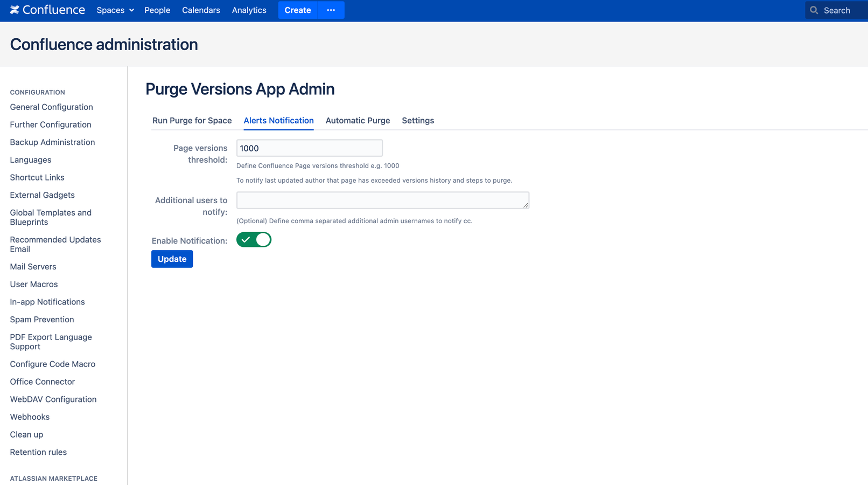The width and height of the screenshot is (868, 485).
Task: Click the 'Define Confluence Page versions threshold' hint
Action: [x=318, y=166]
